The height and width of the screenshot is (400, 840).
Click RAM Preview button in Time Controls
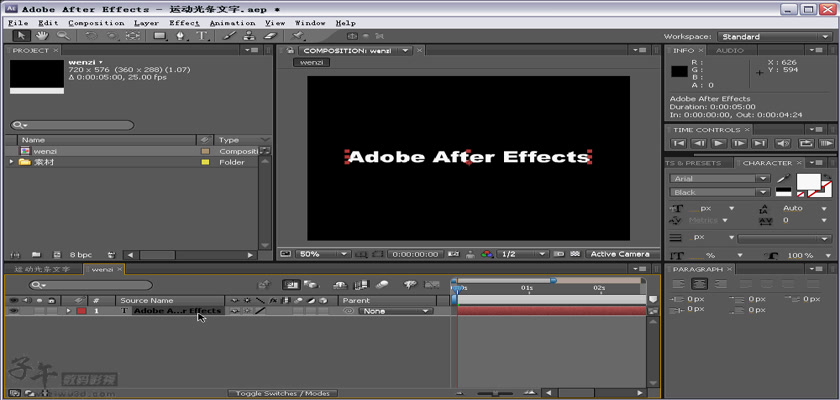[827, 143]
